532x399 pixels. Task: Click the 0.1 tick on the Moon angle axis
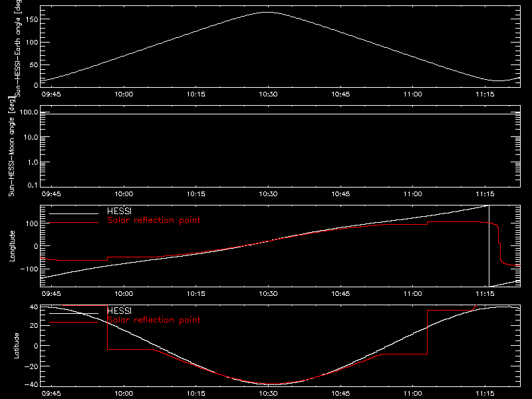(x=33, y=185)
